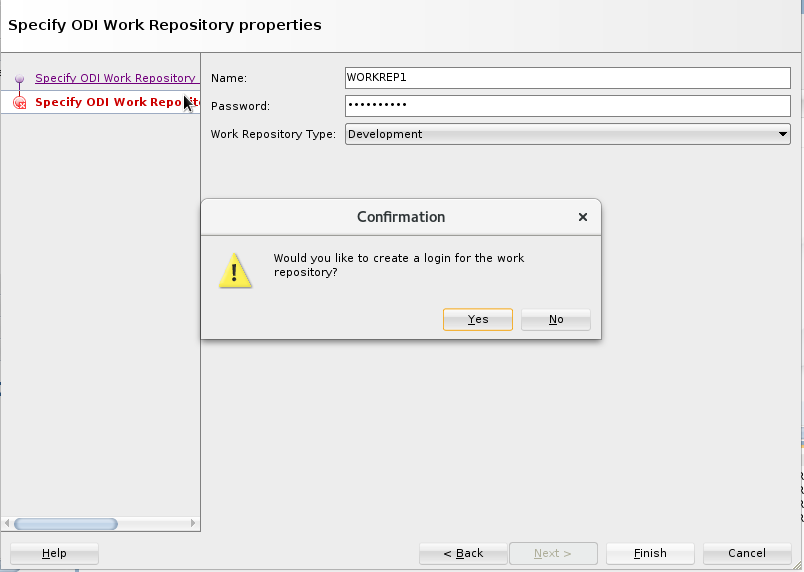Click the step panel horizontal scrollbar thumb
The width and height of the screenshot is (804, 572).
66,523
